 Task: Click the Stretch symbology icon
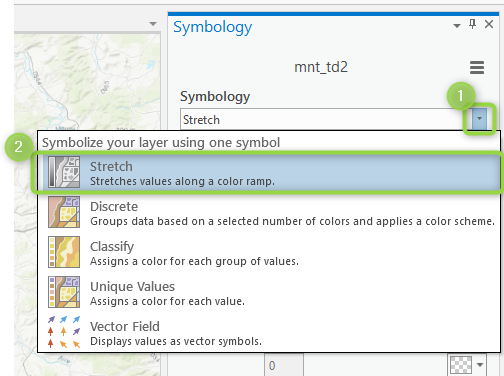click(x=64, y=172)
